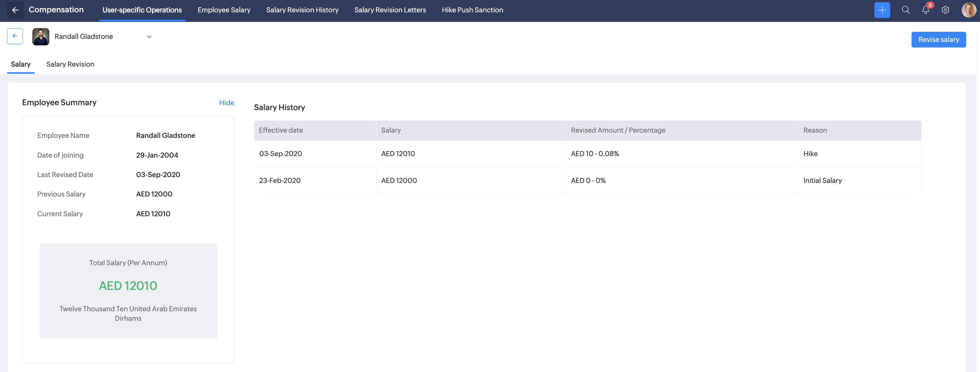Open Hike Push Sanction menu
This screenshot has width=980, height=372.
point(472,10)
